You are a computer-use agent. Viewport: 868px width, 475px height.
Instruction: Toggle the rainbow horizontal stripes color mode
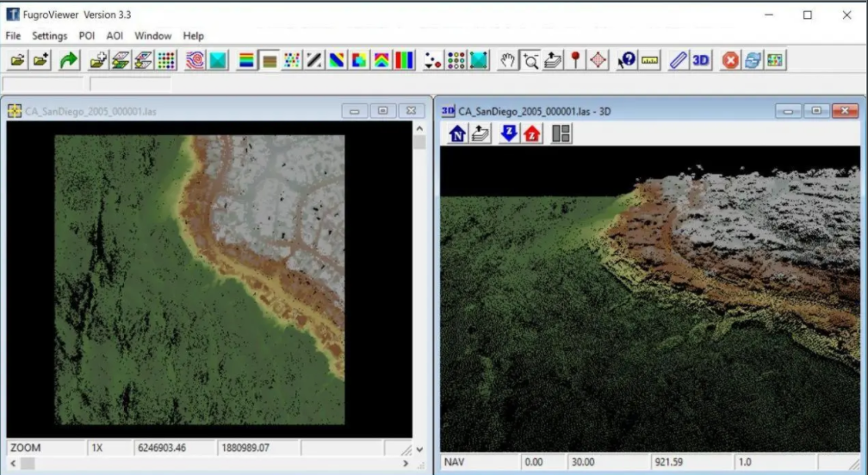click(246, 60)
